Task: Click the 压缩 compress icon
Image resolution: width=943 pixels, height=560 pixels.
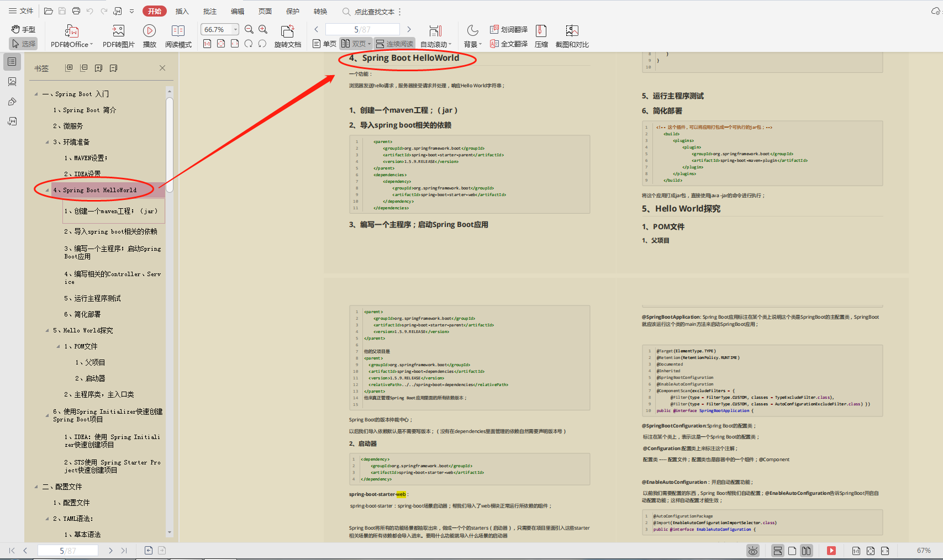Action: point(541,36)
